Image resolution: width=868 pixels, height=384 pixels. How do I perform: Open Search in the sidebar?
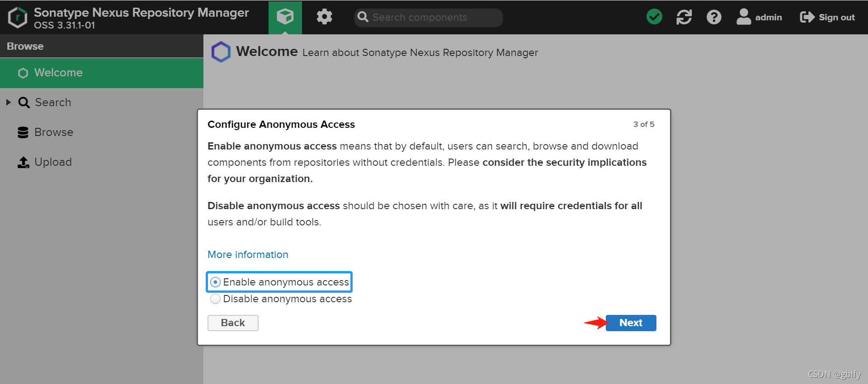pyautogui.click(x=53, y=103)
